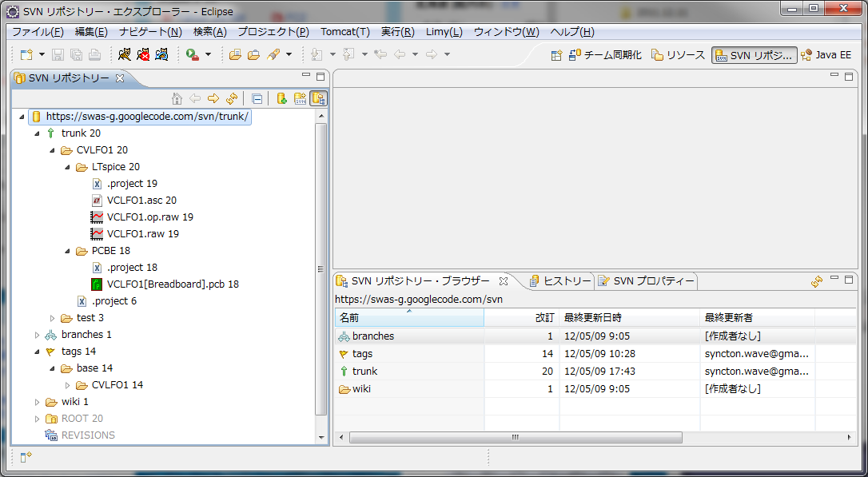Image resolution: width=868 pixels, height=477 pixels.
Task: Open the プロジェクト(P) menu
Action: point(273,31)
